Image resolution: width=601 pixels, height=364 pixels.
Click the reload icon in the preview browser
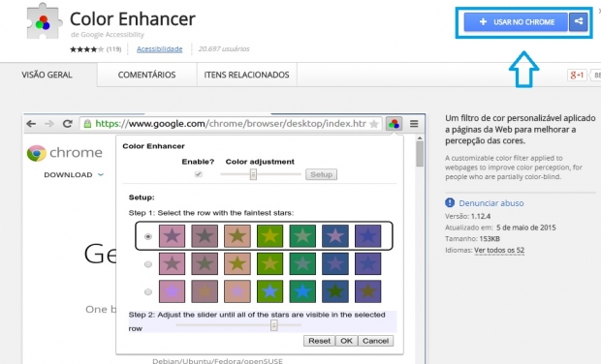pyautogui.click(x=68, y=124)
